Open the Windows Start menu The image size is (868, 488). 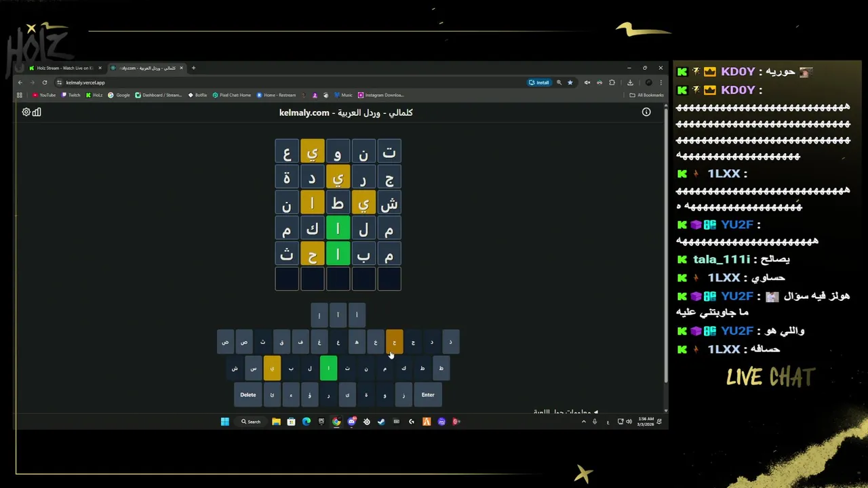225,422
